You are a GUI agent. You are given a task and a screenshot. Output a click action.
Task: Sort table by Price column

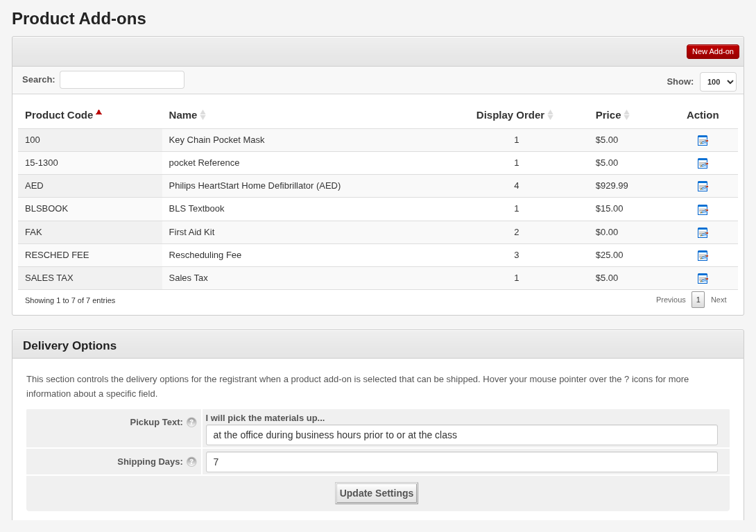608,115
